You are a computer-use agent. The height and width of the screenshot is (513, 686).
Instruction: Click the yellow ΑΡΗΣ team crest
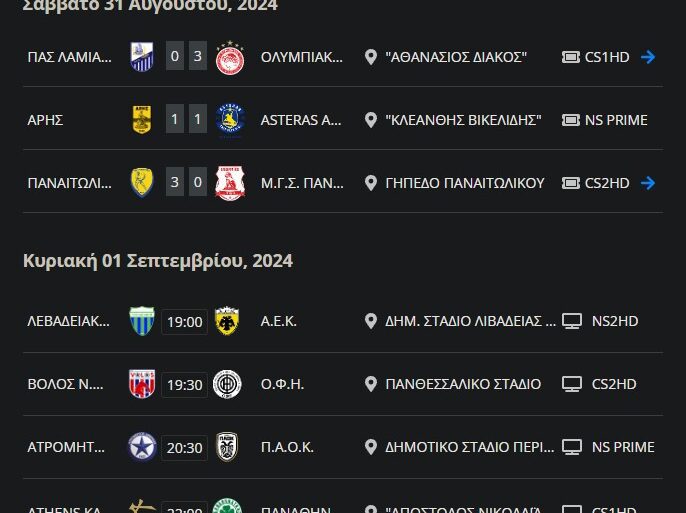(142, 120)
